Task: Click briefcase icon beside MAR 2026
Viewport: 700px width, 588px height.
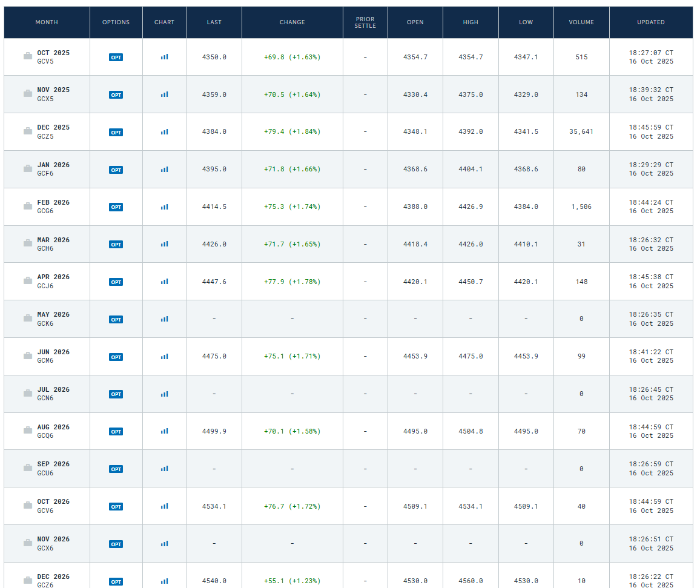Action: [x=28, y=243]
